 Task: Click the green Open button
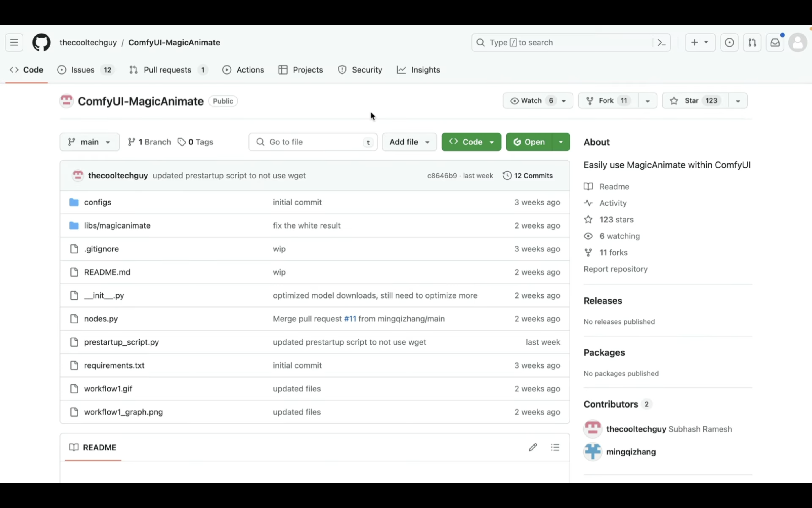click(x=529, y=142)
